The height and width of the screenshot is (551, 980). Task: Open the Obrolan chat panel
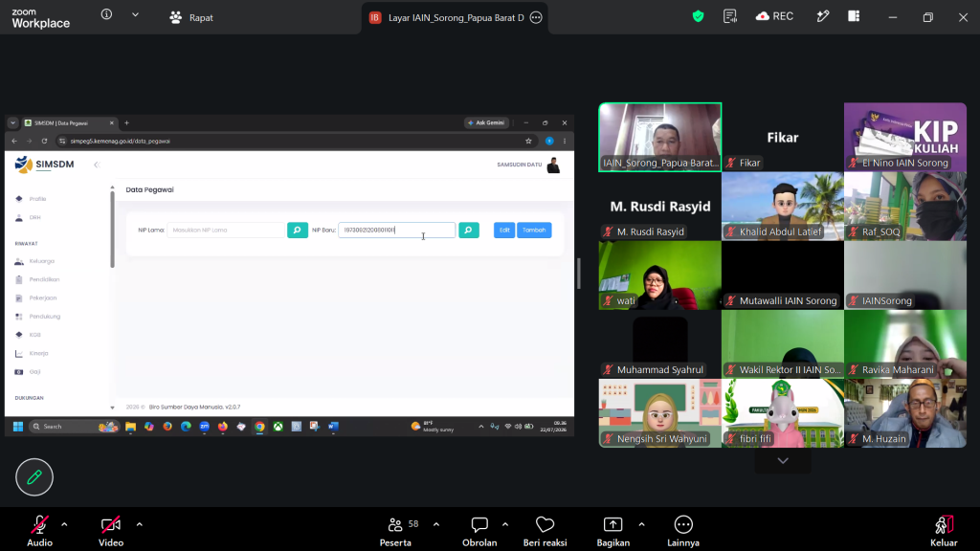[479, 532]
